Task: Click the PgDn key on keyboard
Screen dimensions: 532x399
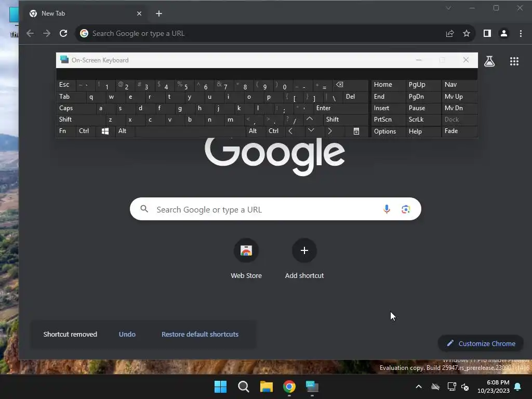Action: (x=423, y=97)
